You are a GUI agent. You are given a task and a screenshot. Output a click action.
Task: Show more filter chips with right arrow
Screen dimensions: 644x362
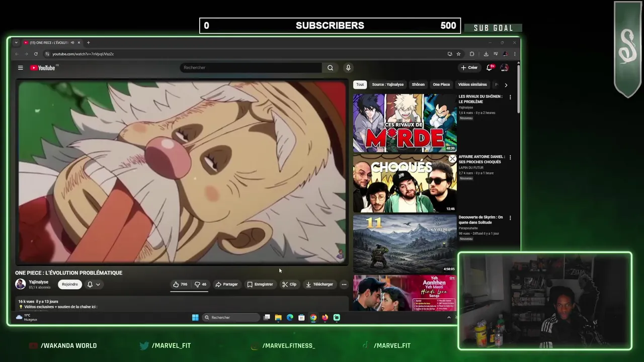(x=506, y=85)
